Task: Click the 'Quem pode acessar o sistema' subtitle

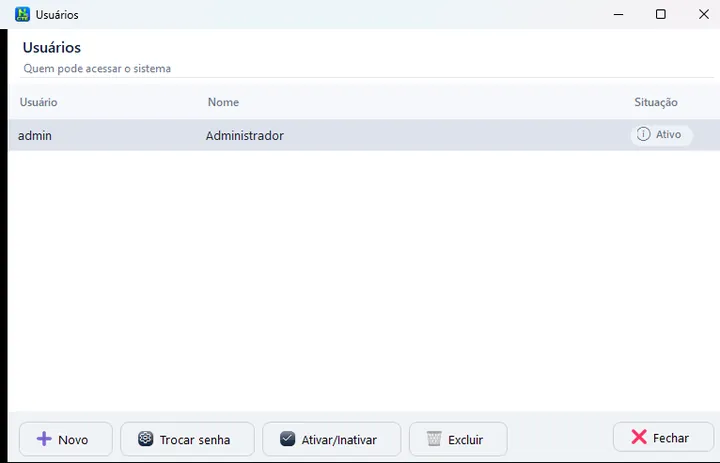Action: [x=97, y=68]
